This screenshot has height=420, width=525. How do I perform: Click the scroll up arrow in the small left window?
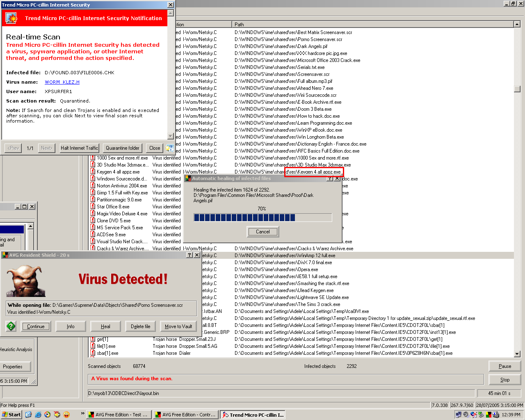point(30,226)
